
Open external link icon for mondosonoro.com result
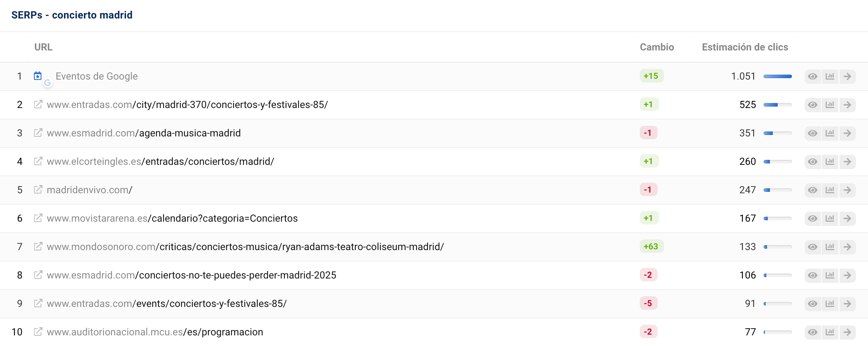tap(38, 247)
